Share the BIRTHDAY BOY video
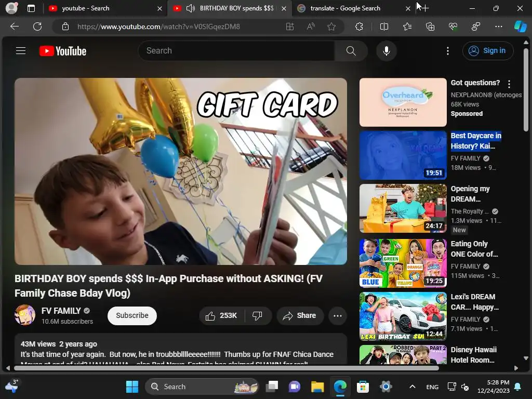The height and width of the screenshot is (399, 532). 300,315
